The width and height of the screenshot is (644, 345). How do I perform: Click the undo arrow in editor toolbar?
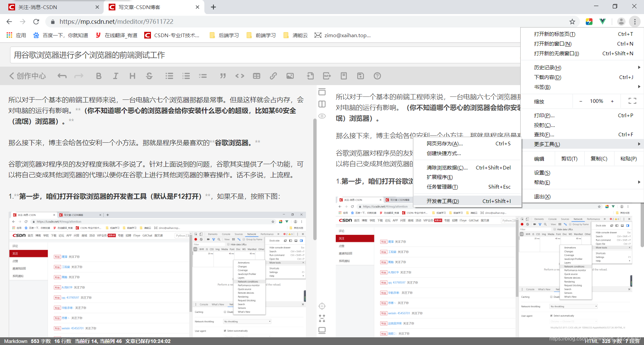pyautogui.click(x=62, y=76)
